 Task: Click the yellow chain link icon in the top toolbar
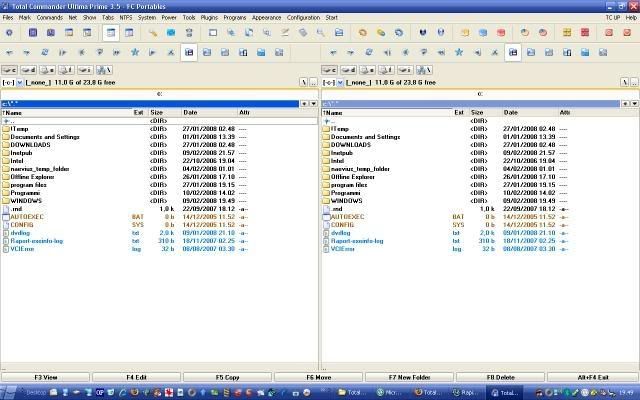pos(380,33)
